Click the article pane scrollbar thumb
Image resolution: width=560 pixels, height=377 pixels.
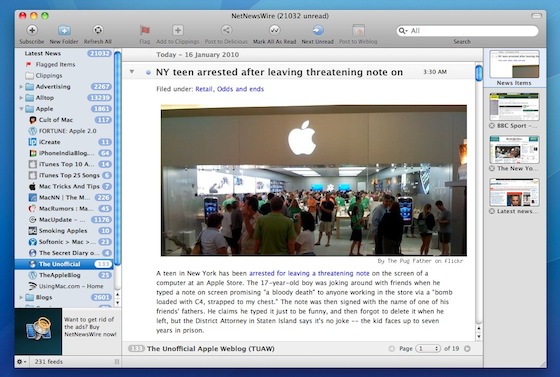pos(479,73)
